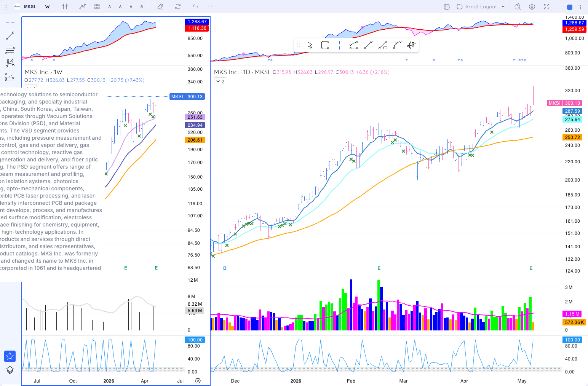Image resolution: width=588 pixels, height=386 pixels.
Task: Click the crossed candlestick icon in floating toolbar
Action: (411, 45)
